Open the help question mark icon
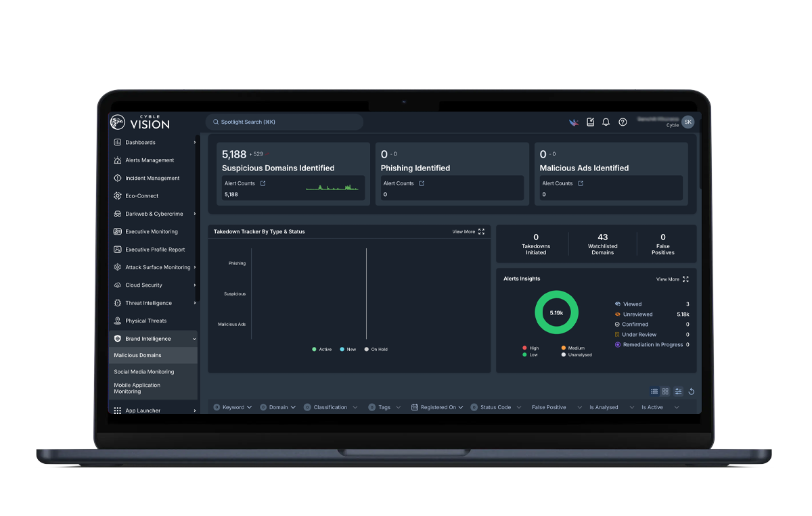 click(x=623, y=122)
